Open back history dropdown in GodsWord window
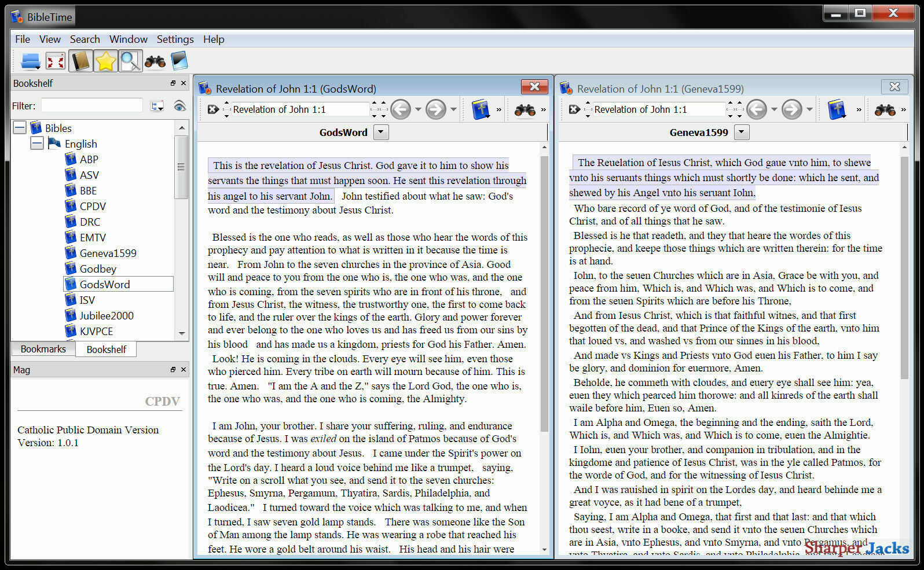 [418, 109]
